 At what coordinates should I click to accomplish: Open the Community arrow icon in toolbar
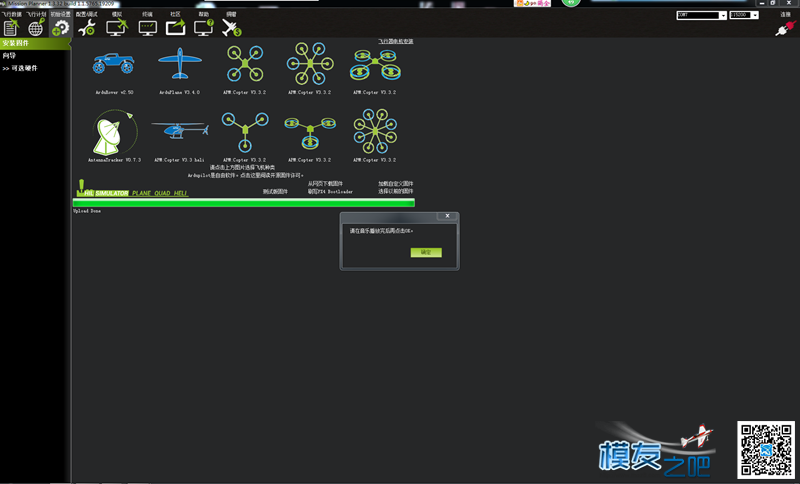click(x=176, y=28)
